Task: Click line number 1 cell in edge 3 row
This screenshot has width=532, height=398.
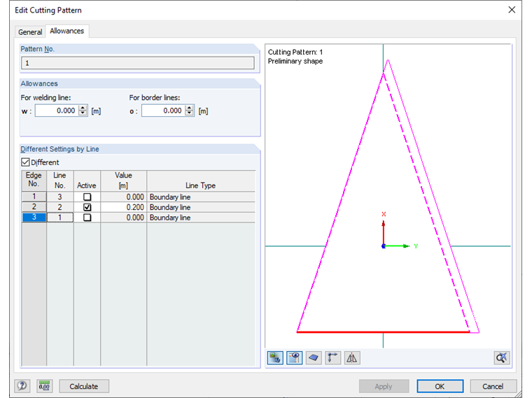Action: 59,218
